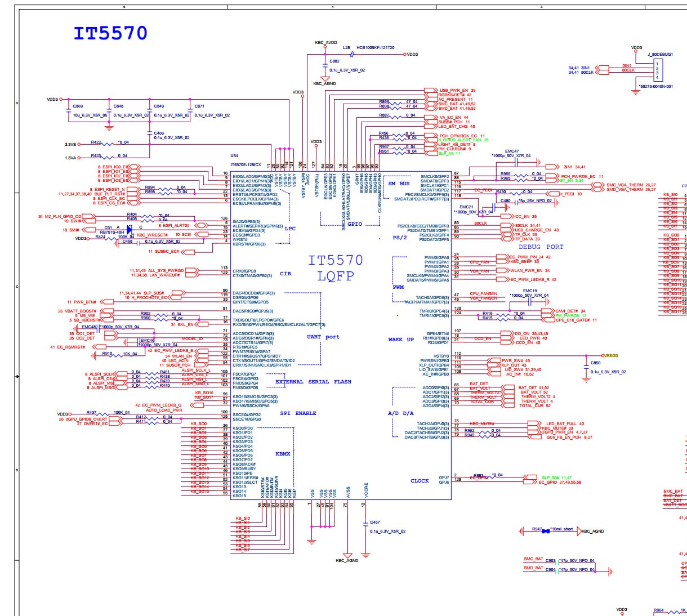Click the LQFP package label inside the chip

[335, 276]
